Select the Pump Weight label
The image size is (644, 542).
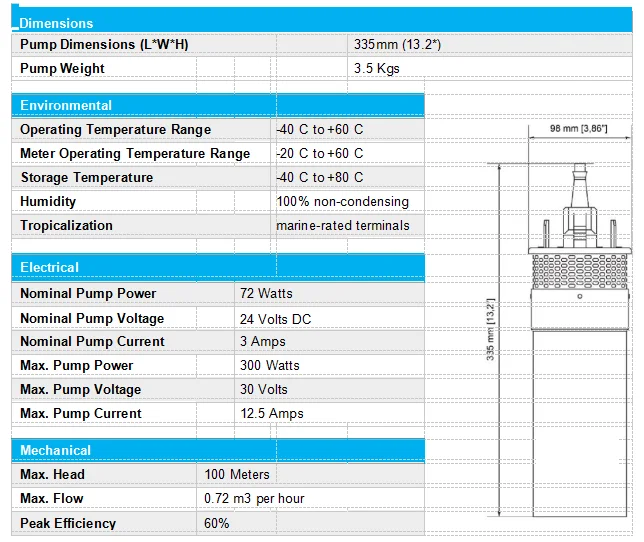(62, 68)
